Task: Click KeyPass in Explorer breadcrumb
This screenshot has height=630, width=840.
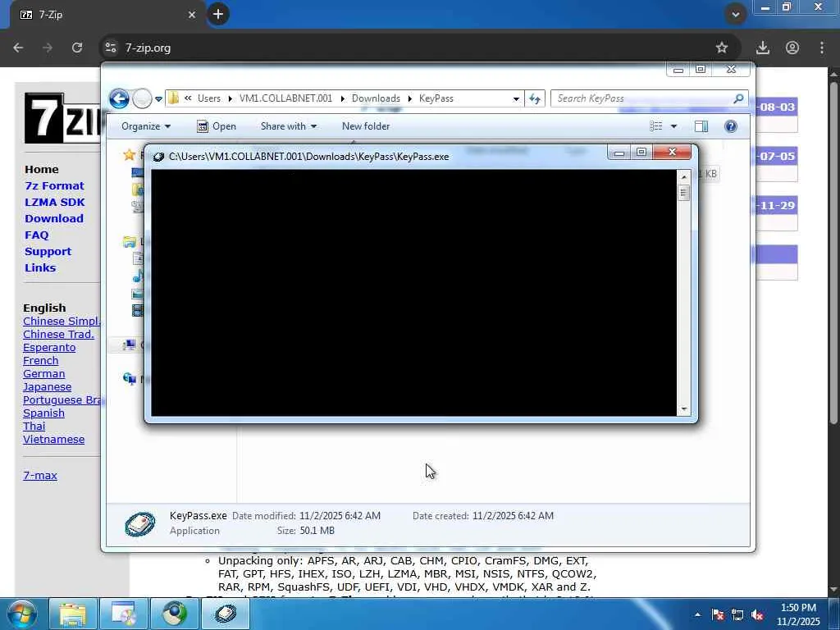Action: (x=436, y=98)
